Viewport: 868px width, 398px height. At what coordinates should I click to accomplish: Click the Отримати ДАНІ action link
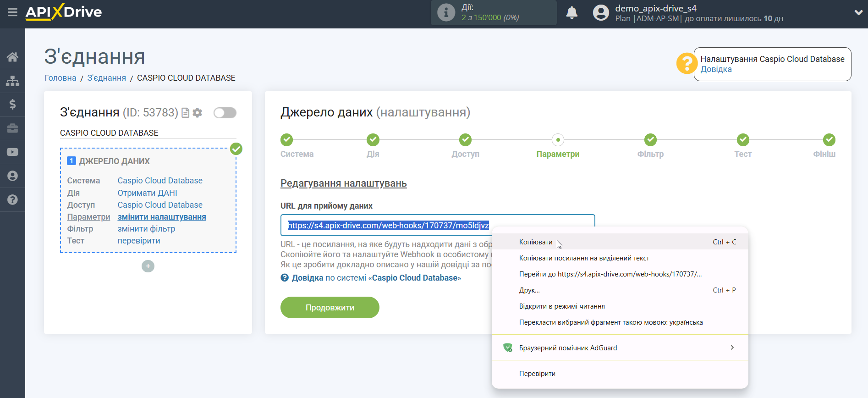click(x=147, y=193)
